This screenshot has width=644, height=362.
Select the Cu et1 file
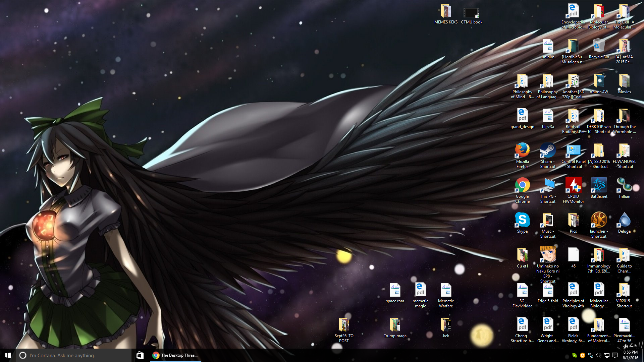522,258
